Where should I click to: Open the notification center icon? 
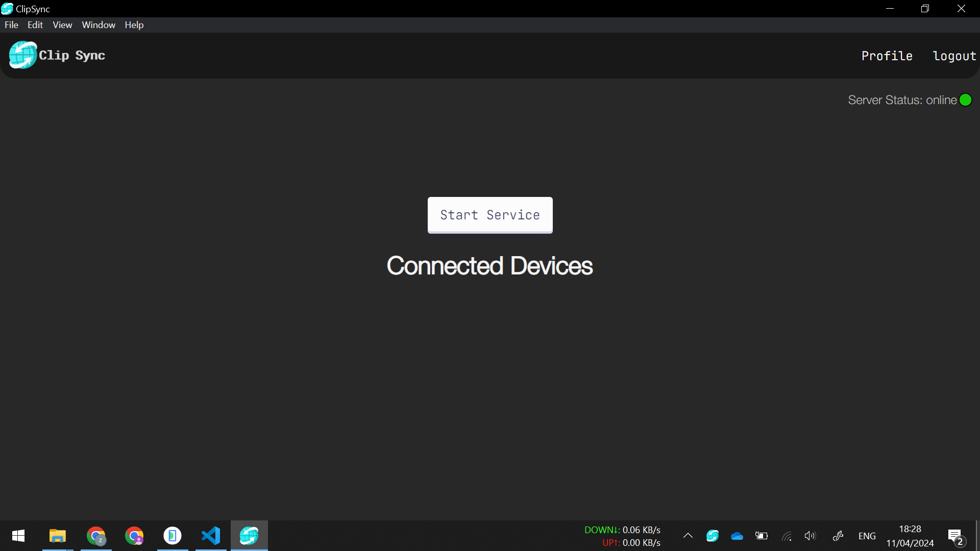(x=955, y=537)
